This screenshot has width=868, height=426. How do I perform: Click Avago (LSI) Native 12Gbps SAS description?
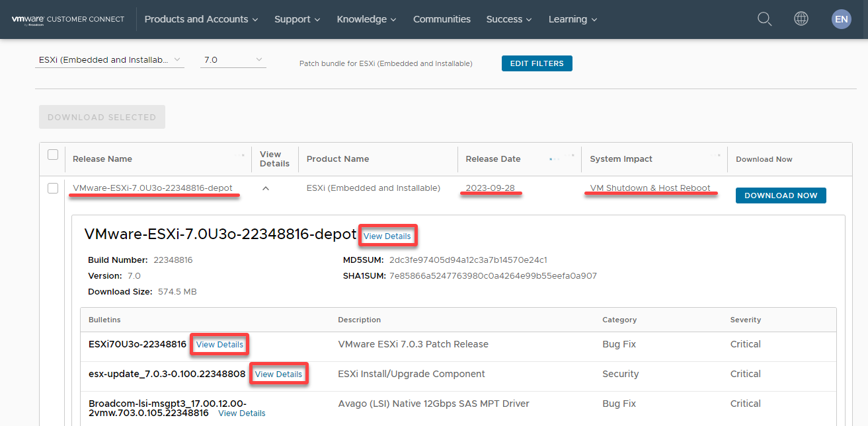click(x=434, y=404)
